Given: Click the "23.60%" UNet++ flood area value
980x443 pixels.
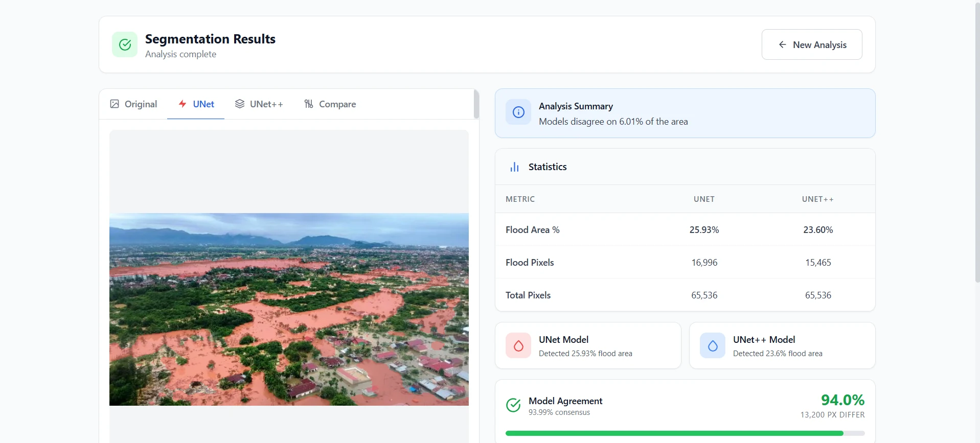Looking at the screenshot, I should [818, 230].
